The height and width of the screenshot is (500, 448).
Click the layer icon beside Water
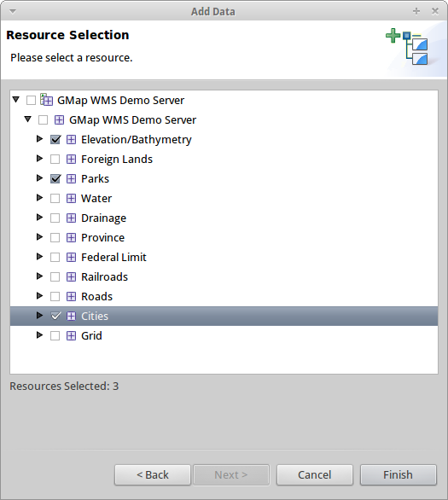tap(71, 198)
